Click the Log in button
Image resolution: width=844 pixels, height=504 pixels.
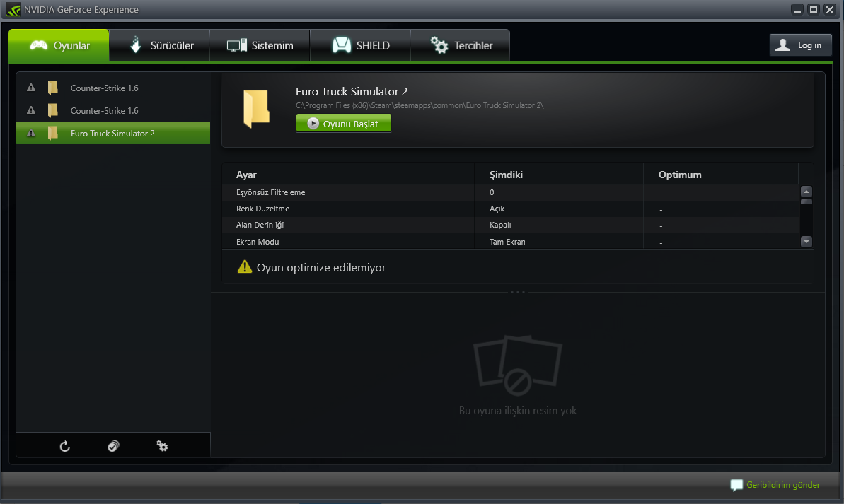click(x=800, y=45)
